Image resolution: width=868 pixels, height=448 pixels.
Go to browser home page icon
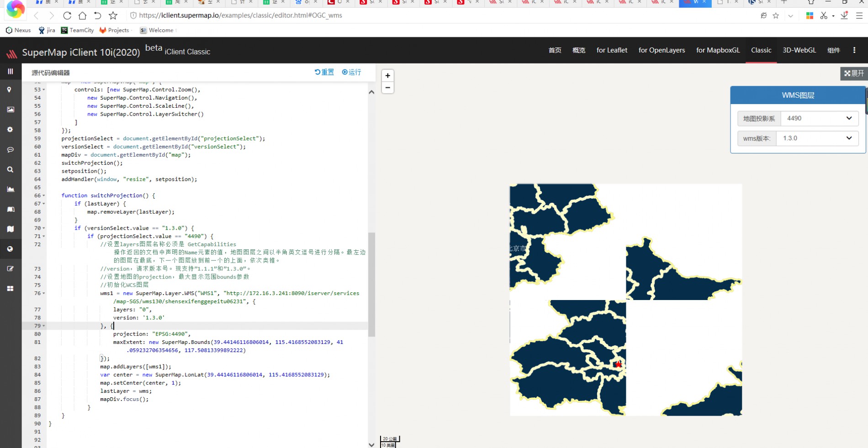tap(82, 16)
